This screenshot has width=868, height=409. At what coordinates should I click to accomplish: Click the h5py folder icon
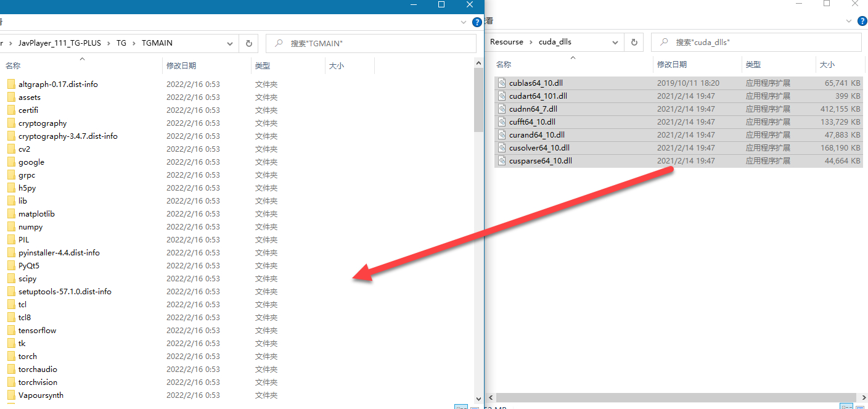pos(10,188)
